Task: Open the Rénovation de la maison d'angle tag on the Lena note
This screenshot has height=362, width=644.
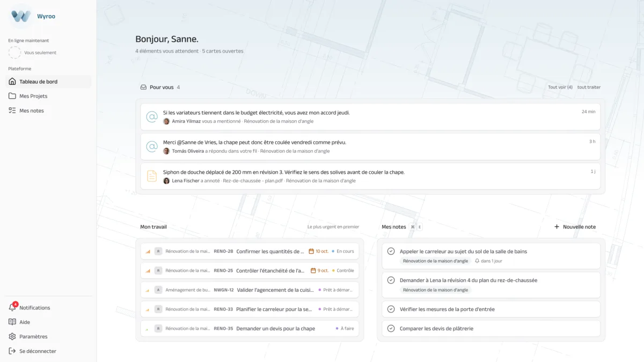Action: 435,290
